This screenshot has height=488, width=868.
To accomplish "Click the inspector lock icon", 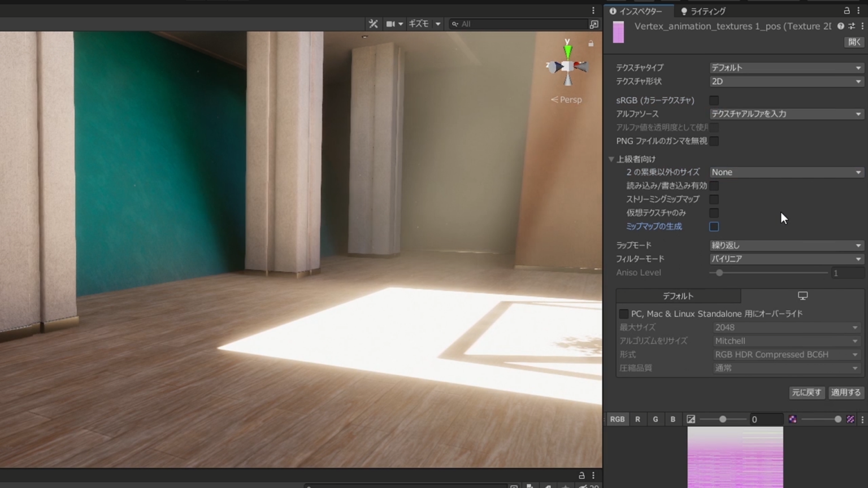I will tap(846, 10).
